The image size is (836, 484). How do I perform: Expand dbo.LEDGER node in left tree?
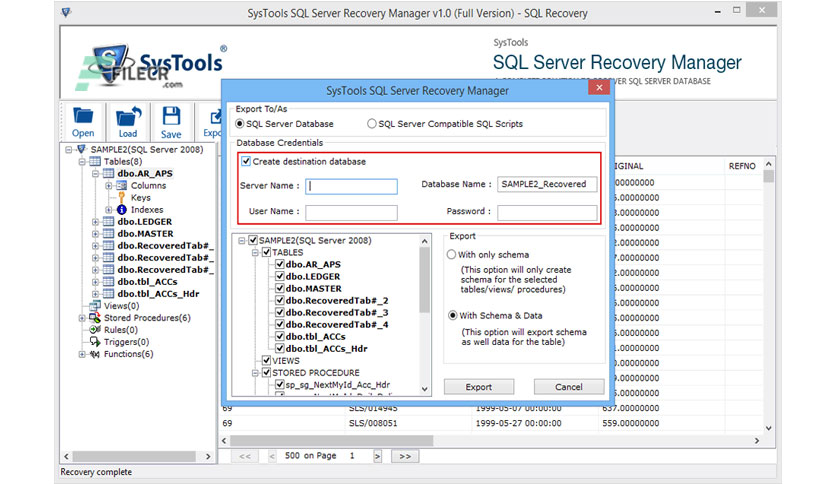[95, 222]
